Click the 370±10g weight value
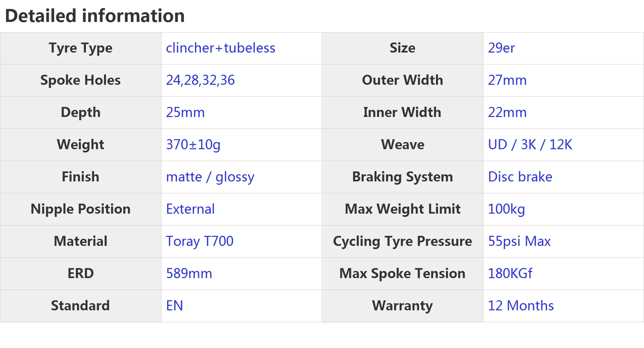This screenshot has width=644, height=348. pos(193,145)
